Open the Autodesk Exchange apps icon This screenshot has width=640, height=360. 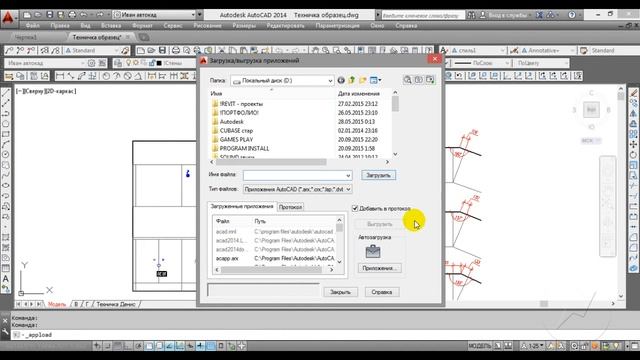(540, 15)
